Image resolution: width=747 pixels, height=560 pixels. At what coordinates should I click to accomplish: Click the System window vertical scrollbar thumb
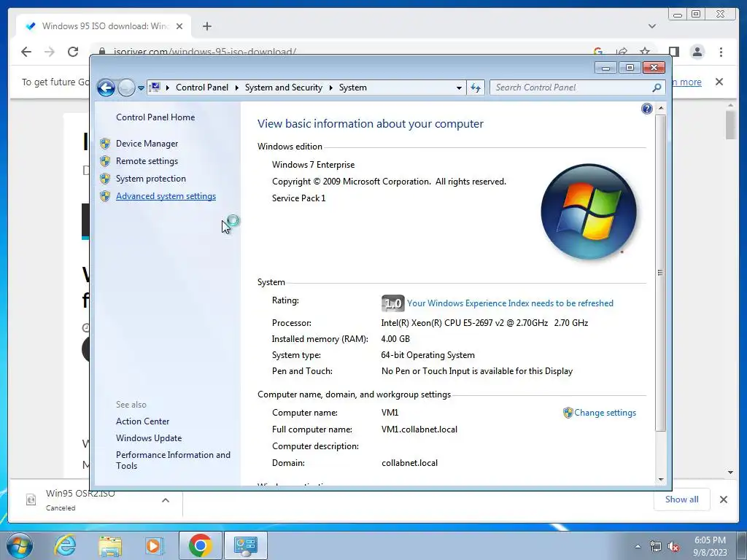[660, 273]
